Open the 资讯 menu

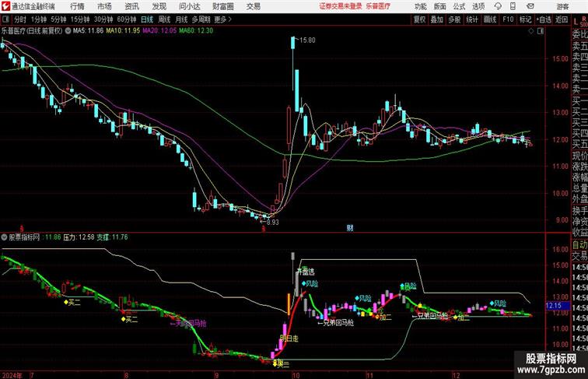[131, 6]
